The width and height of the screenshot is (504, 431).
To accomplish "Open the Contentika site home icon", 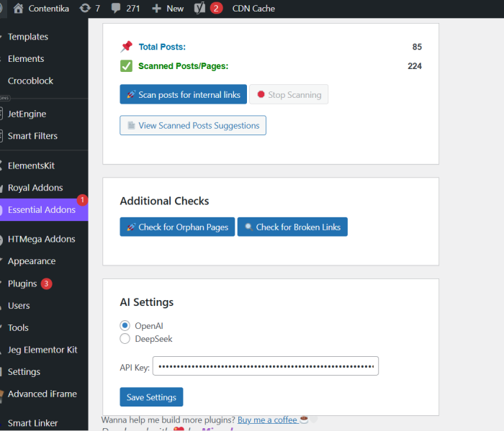I will pos(19,9).
